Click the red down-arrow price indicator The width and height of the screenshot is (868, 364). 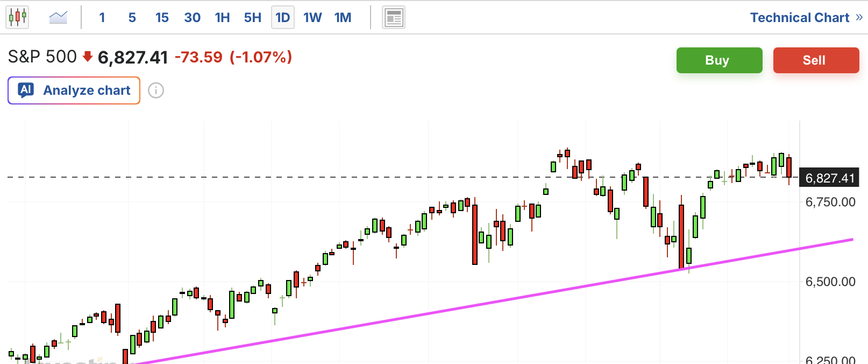[88, 56]
